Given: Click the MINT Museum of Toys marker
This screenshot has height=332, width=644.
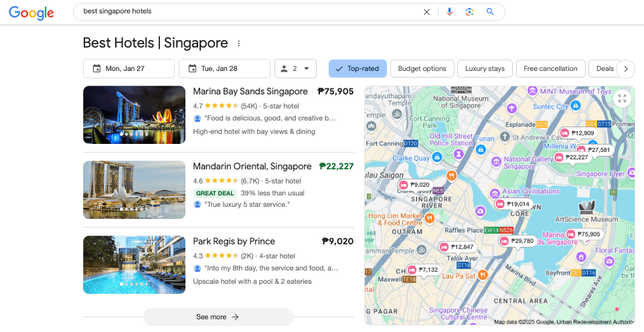Looking at the screenshot, I should coord(532,91).
